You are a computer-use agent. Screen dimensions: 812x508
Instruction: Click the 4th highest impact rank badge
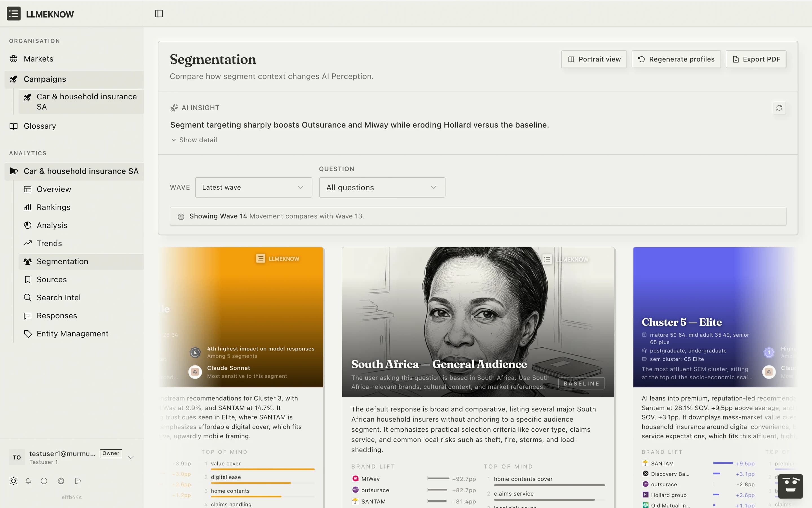point(195,352)
